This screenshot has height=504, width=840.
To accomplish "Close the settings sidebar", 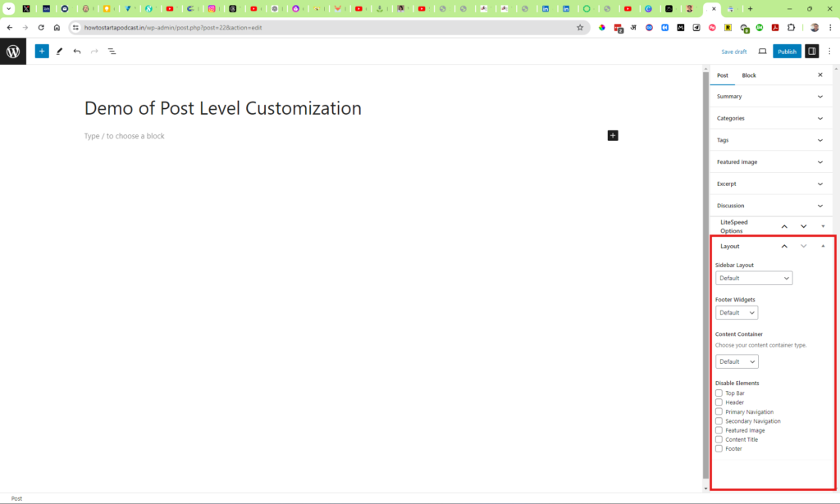I will (x=820, y=75).
